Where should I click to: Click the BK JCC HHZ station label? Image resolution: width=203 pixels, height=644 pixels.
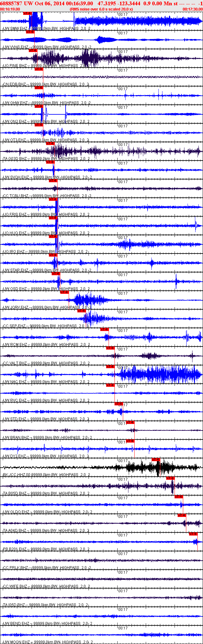tap(46, 475)
